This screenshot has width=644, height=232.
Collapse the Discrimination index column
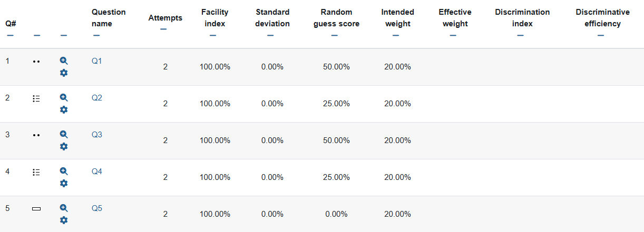521,35
